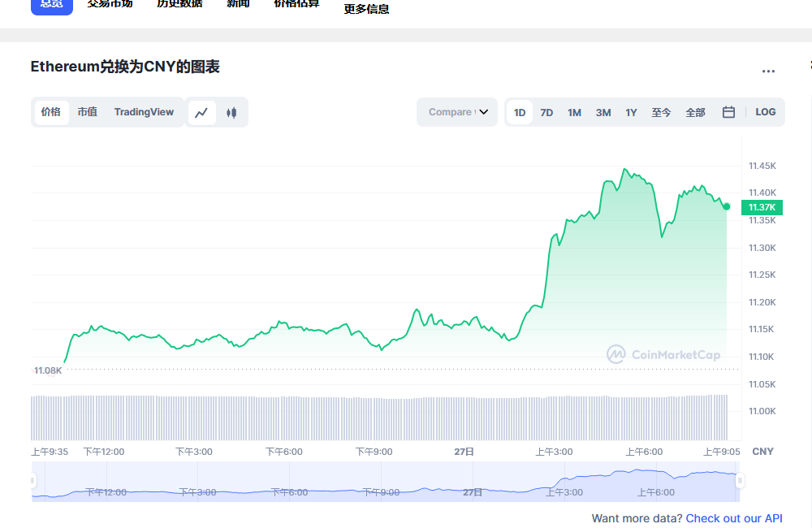Click the 新闻 navigation item

(x=237, y=2)
